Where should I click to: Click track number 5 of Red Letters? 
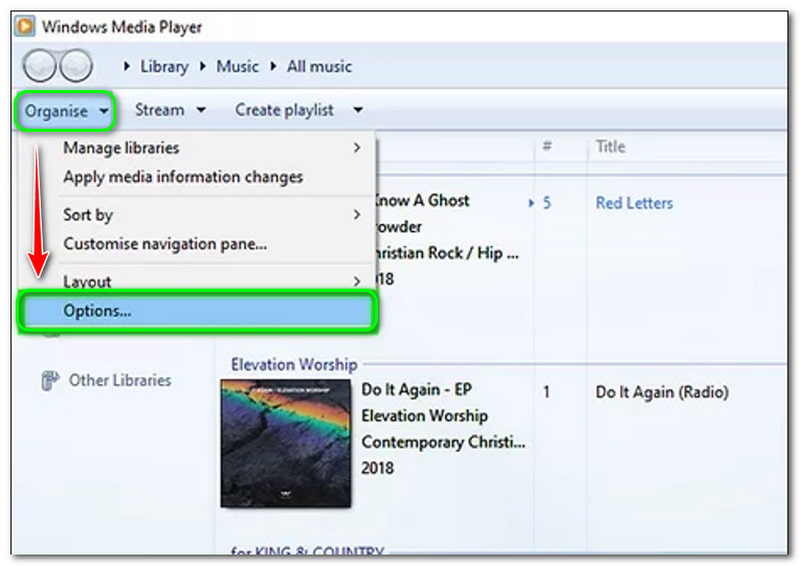point(547,203)
